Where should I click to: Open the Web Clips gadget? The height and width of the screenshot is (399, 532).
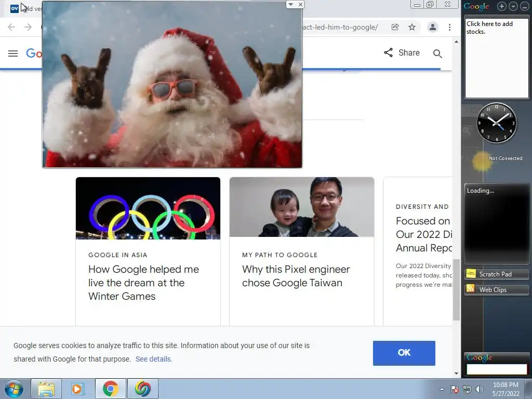point(496,290)
